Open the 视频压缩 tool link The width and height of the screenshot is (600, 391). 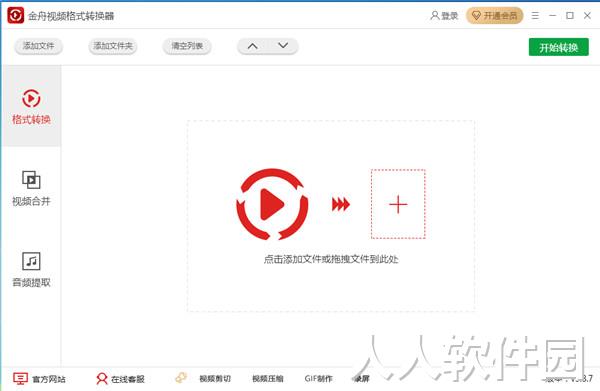[268, 379]
